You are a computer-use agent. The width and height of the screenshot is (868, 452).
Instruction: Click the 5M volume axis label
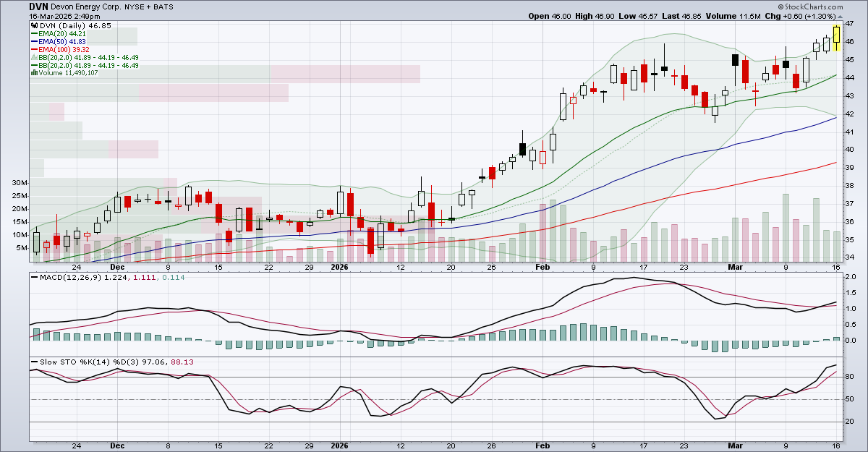point(22,247)
